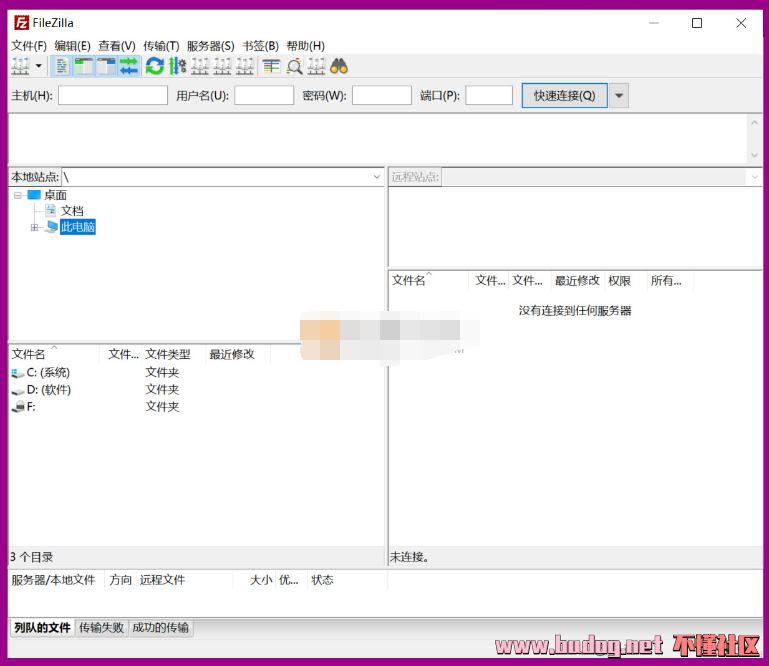
Task: Open the Site Manager icon
Action: [20, 66]
